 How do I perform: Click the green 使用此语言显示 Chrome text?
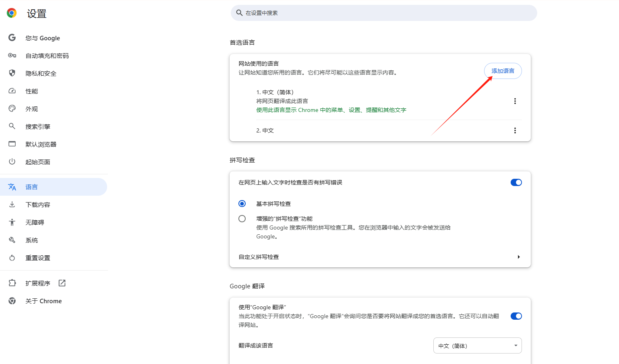[331, 110]
